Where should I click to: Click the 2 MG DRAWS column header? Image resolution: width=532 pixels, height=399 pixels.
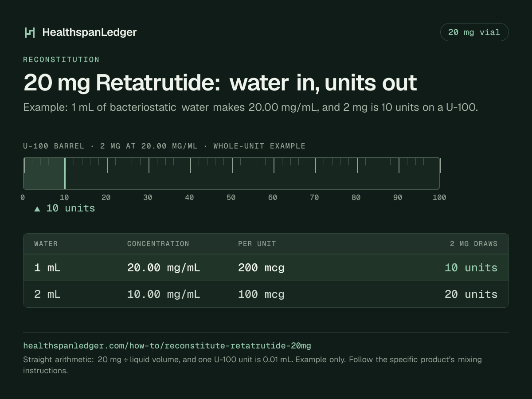[x=473, y=244]
